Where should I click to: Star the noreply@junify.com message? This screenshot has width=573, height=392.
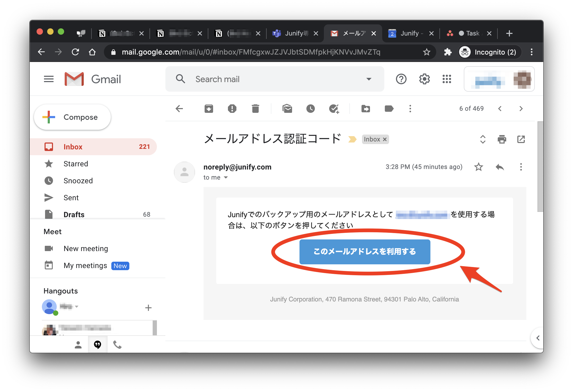click(478, 167)
